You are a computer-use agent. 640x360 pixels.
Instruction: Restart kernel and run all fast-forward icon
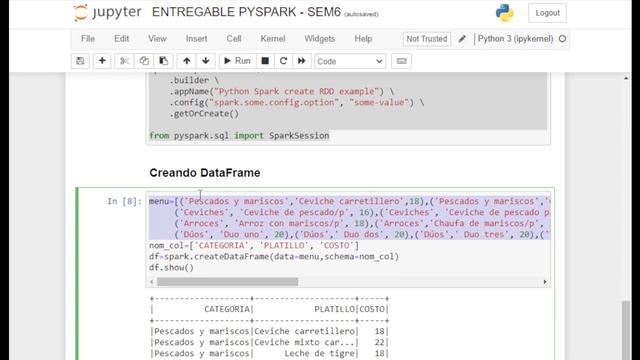[x=302, y=61]
